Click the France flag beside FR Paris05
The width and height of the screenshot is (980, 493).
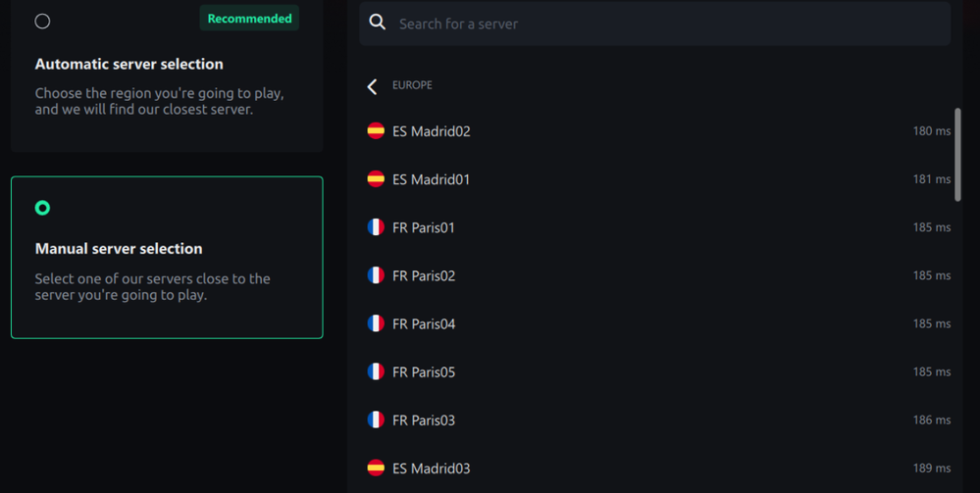click(x=376, y=371)
